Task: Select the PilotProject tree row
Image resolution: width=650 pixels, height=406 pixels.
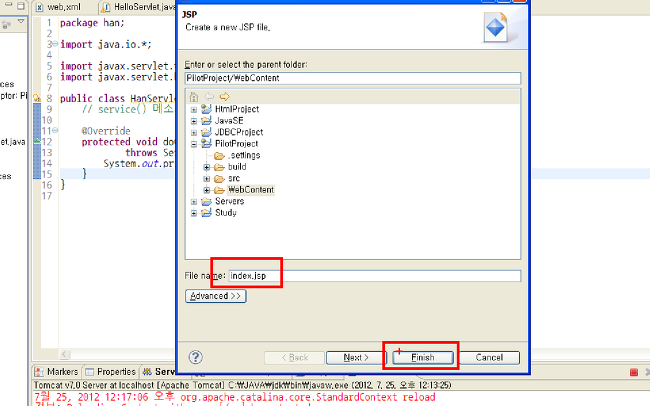Action: (x=236, y=143)
